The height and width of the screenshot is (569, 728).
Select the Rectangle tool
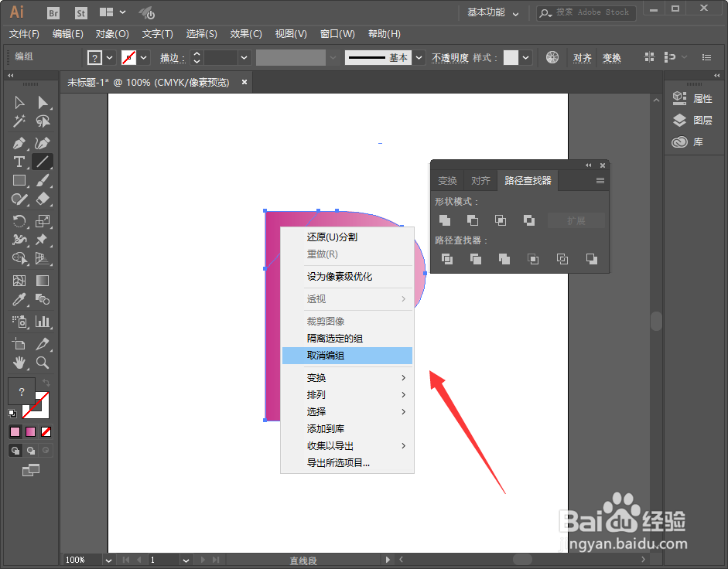pyautogui.click(x=19, y=181)
